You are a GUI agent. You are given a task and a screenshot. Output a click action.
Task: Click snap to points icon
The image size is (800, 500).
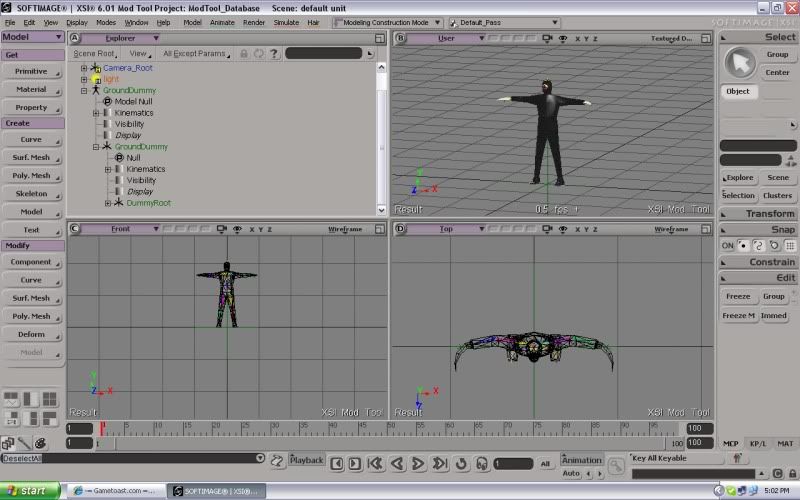[743, 245]
